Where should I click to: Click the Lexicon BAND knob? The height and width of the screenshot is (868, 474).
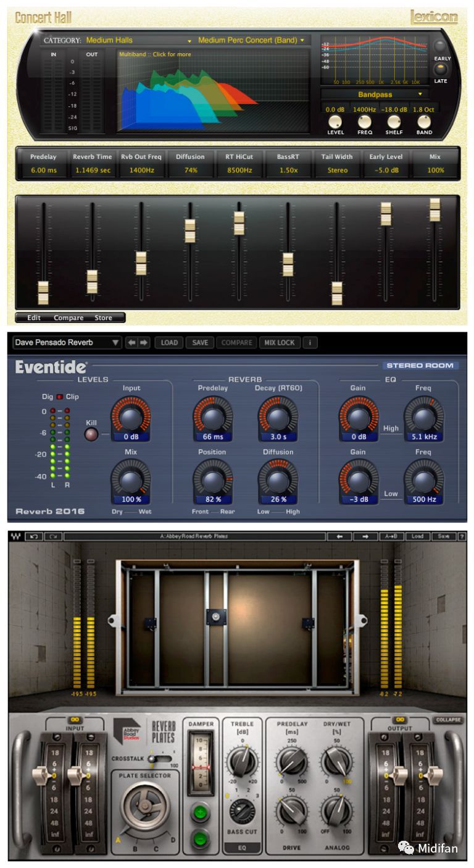[x=424, y=121]
